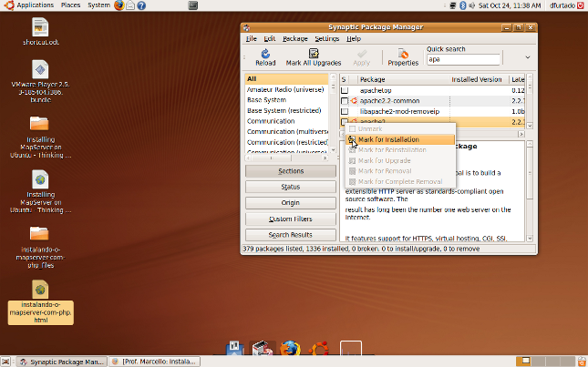Toggle the libapache2-mod-removeip package checkbox
This screenshot has width=588, height=367.
point(345,111)
